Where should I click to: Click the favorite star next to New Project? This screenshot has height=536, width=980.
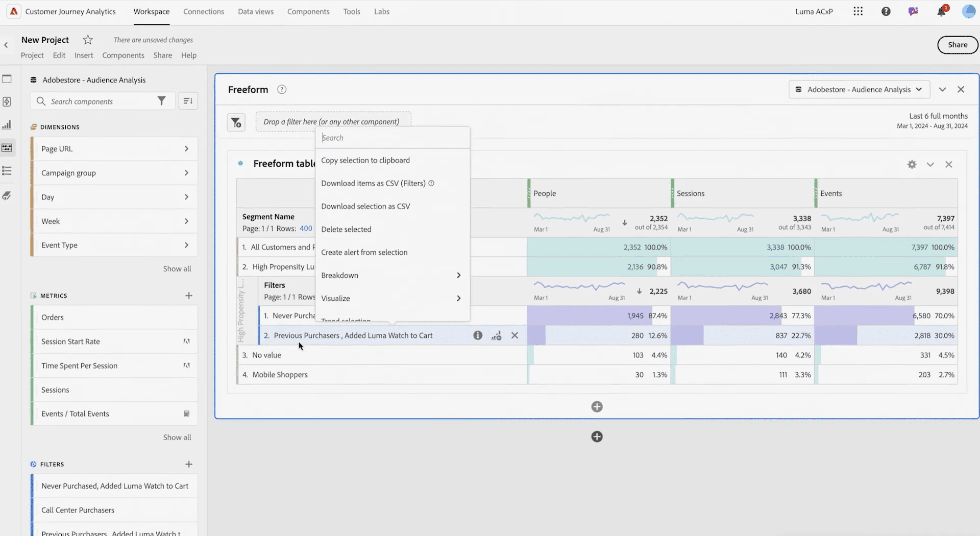click(x=88, y=40)
